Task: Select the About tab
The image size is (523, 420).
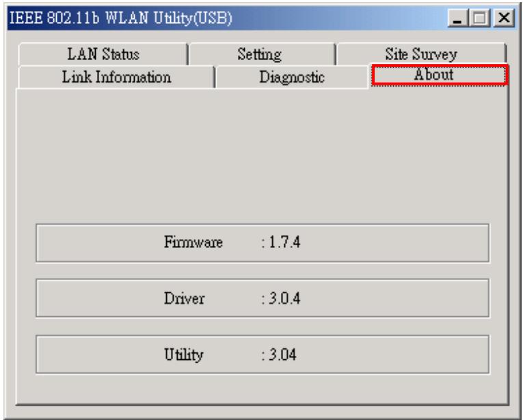Action: click(440, 75)
